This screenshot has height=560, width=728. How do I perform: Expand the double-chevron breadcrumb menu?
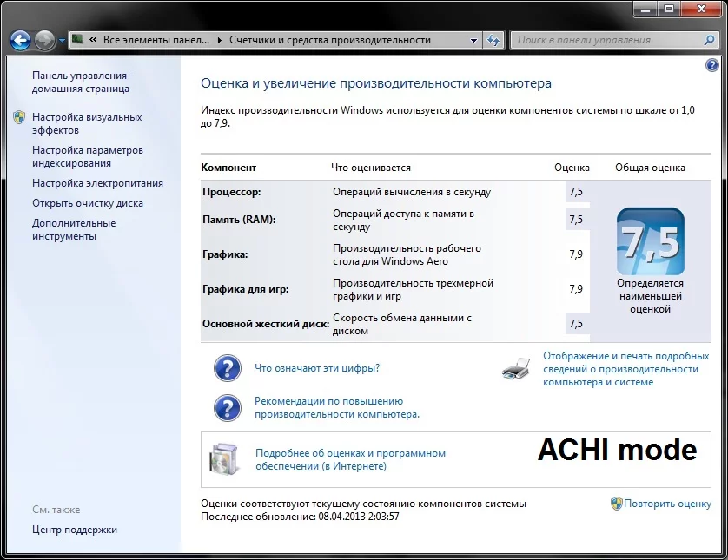[93, 40]
